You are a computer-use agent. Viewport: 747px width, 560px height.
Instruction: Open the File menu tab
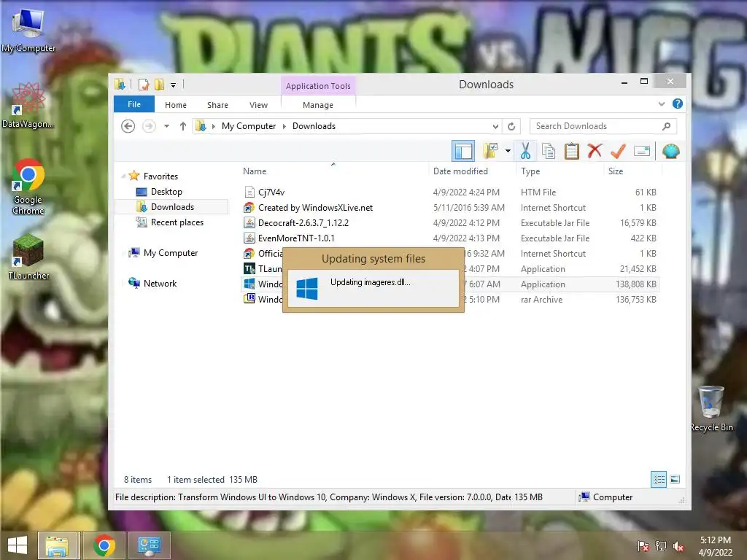[134, 104]
